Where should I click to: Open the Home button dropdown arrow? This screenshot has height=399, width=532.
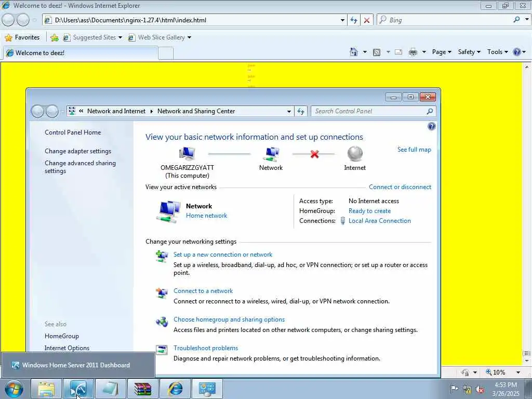coord(365,52)
